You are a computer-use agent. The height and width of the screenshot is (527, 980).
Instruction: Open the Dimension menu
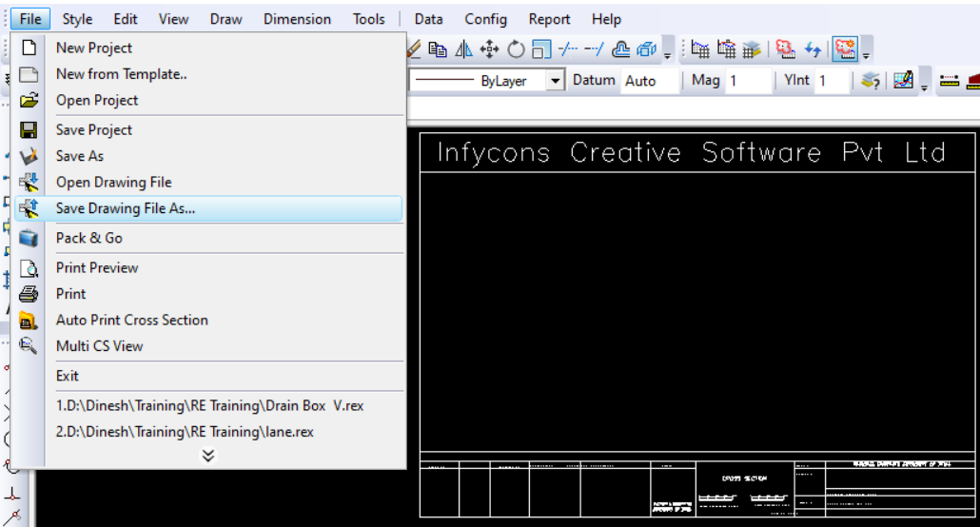(297, 19)
